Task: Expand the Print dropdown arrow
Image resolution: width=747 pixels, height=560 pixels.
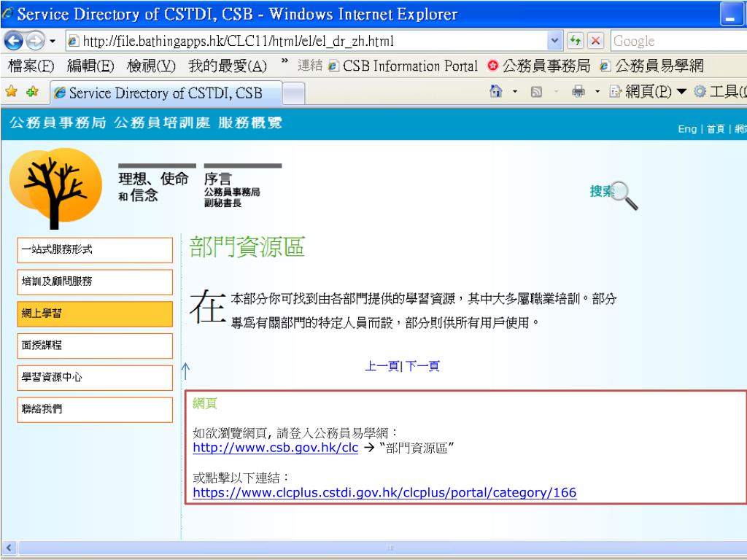Action: [597, 91]
